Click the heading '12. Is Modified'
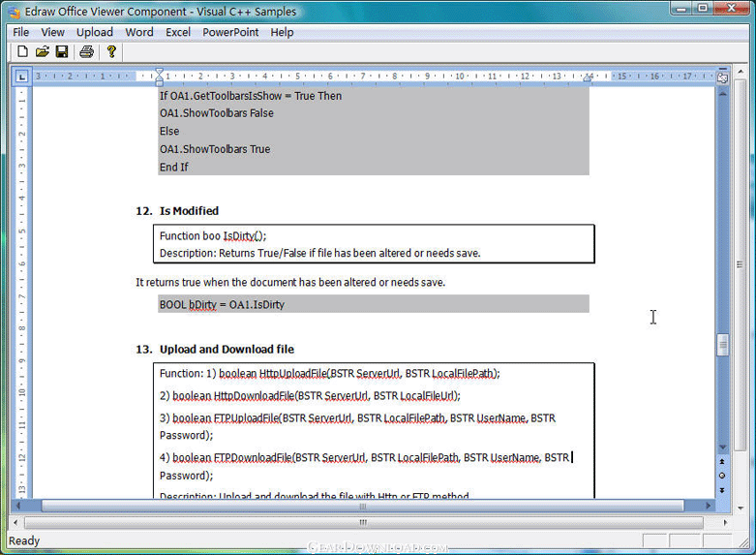Image resolution: width=756 pixels, height=555 pixels. pos(177,211)
